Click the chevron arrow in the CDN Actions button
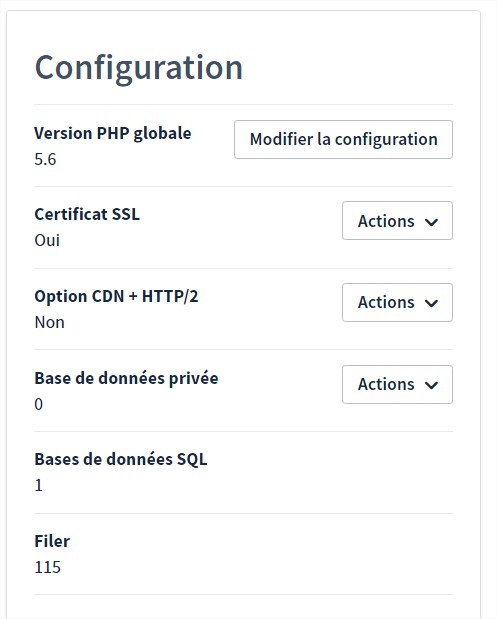Image resolution: width=497 pixels, height=619 pixels. (x=431, y=304)
